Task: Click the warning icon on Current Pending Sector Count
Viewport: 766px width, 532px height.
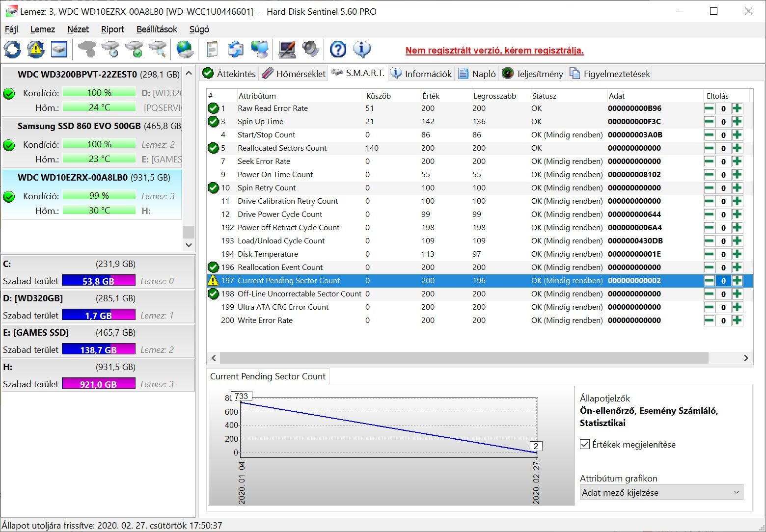Action: 213,281
